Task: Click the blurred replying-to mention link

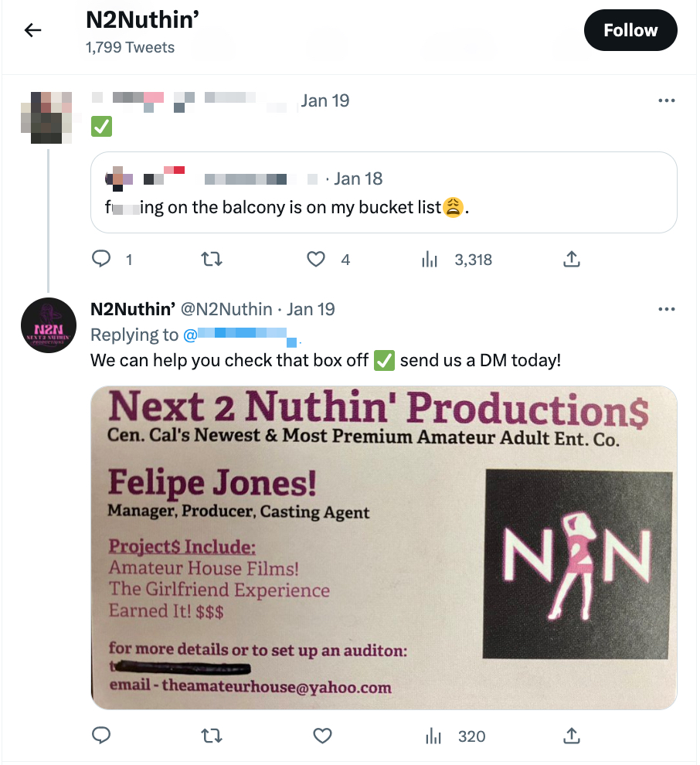Action: point(240,335)
